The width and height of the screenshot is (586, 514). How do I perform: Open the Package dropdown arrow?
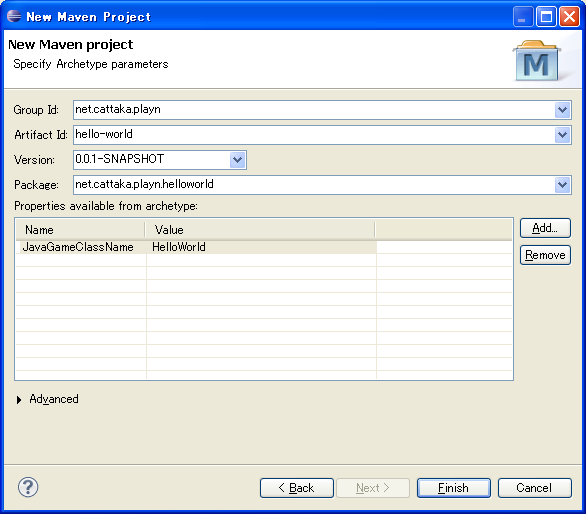point(562,185)
